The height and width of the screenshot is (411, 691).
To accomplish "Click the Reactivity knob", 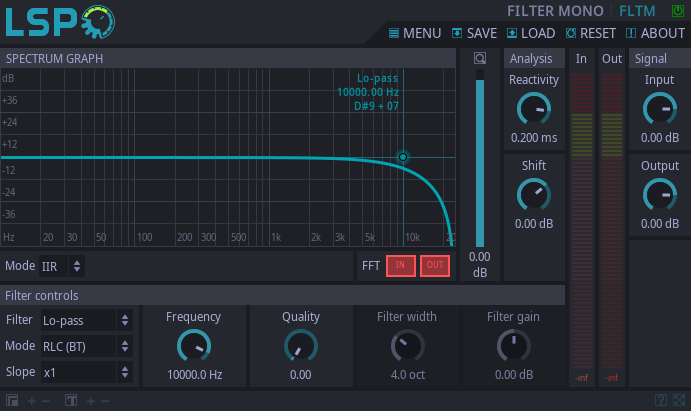I will point(534,109).
